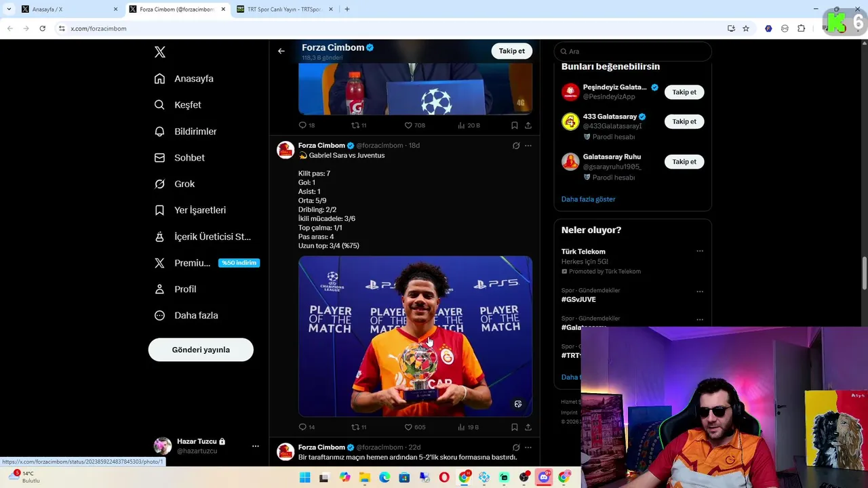
Task: Go back with the arrow beside Forza Cimbom
Action: 281,51
